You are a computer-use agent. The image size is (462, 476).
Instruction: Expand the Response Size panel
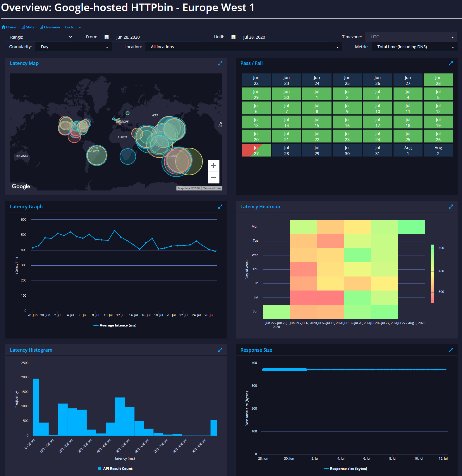tap(451, 350)
